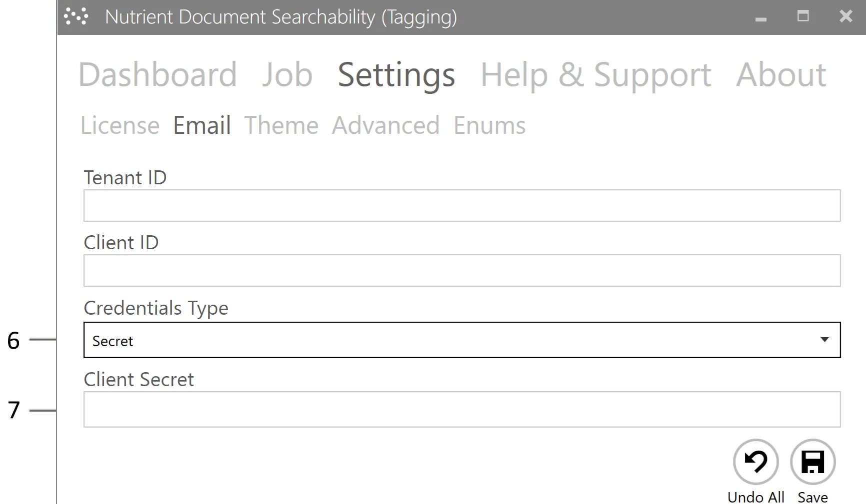
Task: Minimize the Nutrient Document Searchability window
Action: (761, 18)
